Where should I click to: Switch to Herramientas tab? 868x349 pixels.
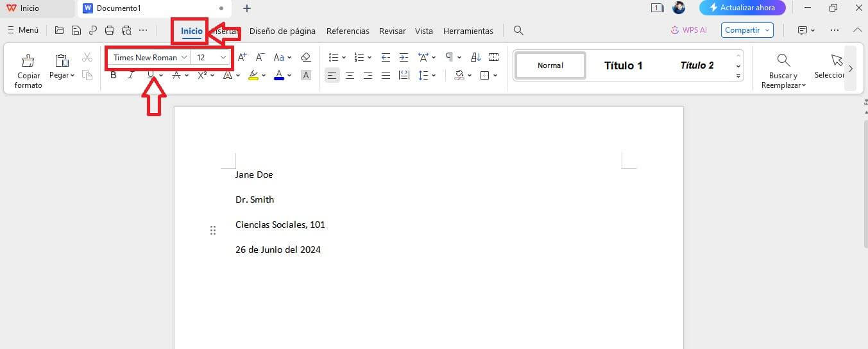tap(468, 31)
